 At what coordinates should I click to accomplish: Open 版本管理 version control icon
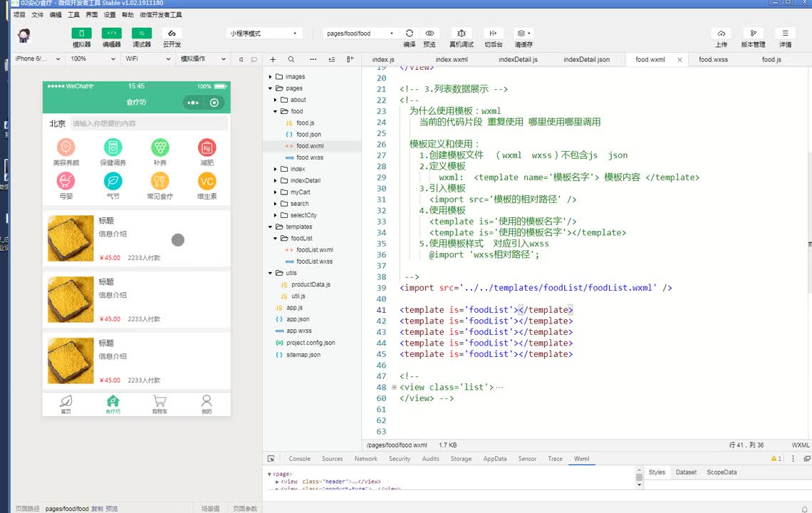pos(753,33)
